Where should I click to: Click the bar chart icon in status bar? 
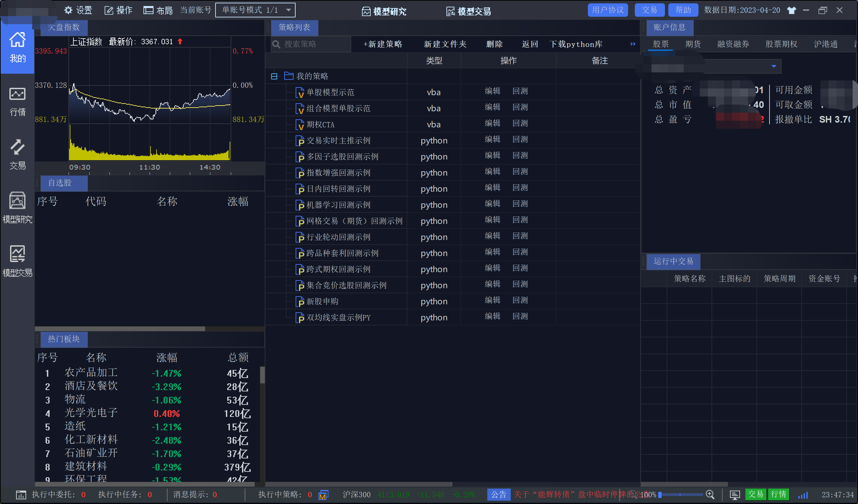pos(21,495)
